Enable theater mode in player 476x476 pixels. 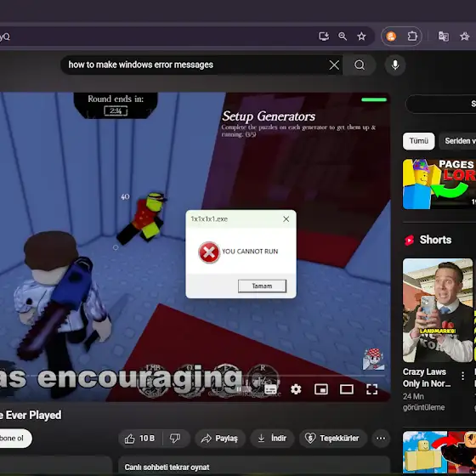(347, 389)
